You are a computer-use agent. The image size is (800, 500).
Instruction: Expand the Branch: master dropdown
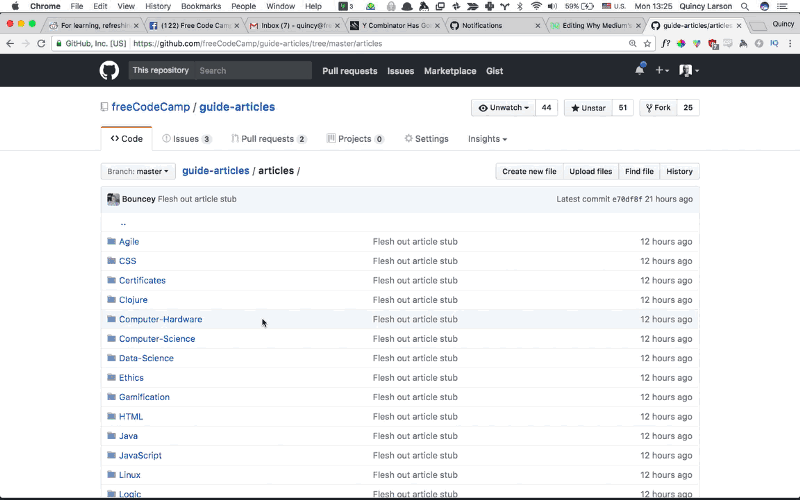pos(138,172)
